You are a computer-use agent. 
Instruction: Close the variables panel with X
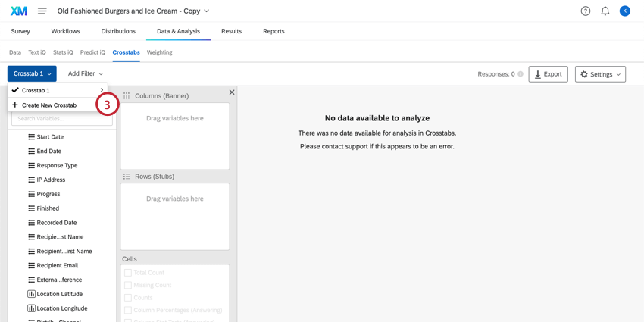[232, 92]
